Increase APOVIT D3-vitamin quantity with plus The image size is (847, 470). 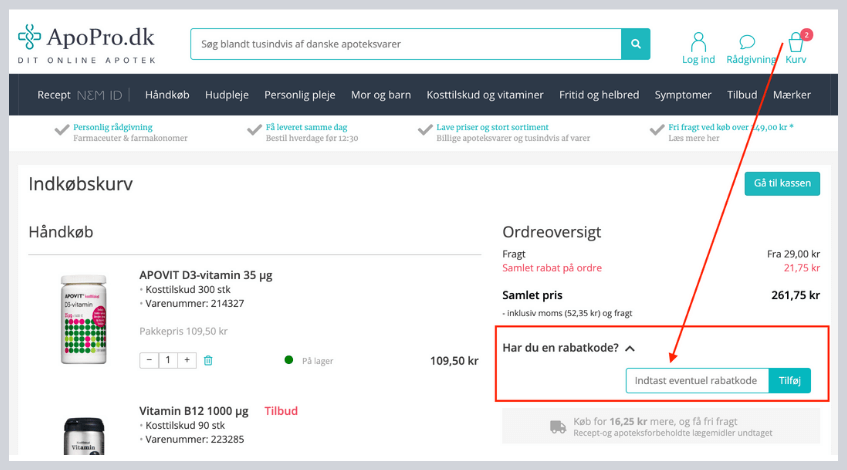(x=187, y=360)
